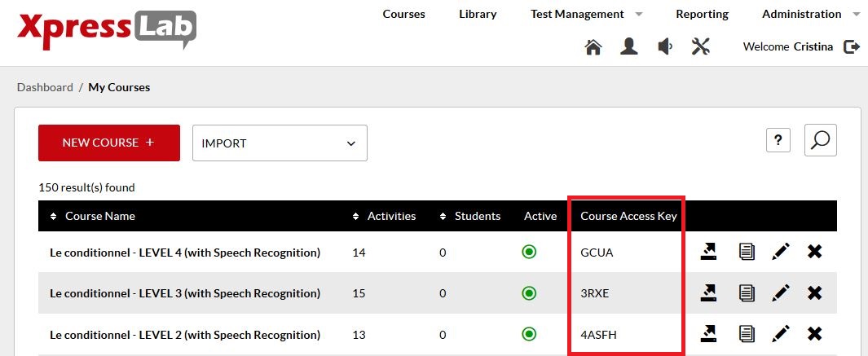Open the magnifying glass search button
868x356 pixels.
(x=820, y=140)
